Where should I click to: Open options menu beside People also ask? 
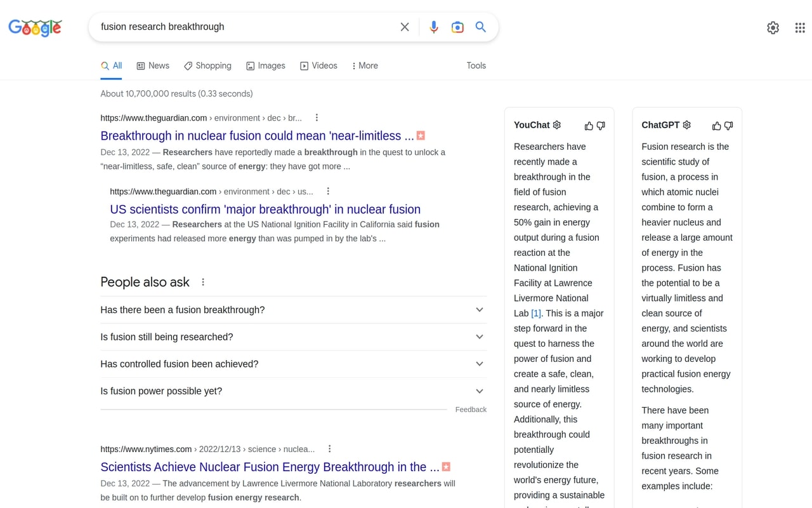203,282
